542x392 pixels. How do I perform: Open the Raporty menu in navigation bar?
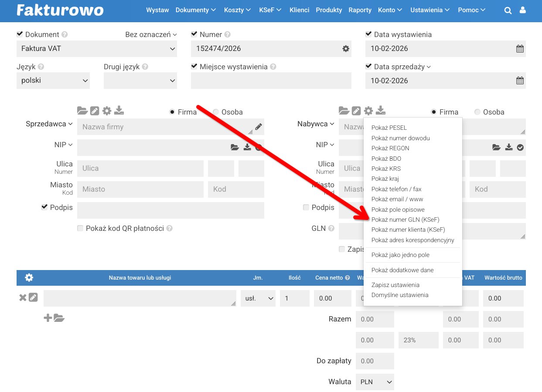click(360, 10)
